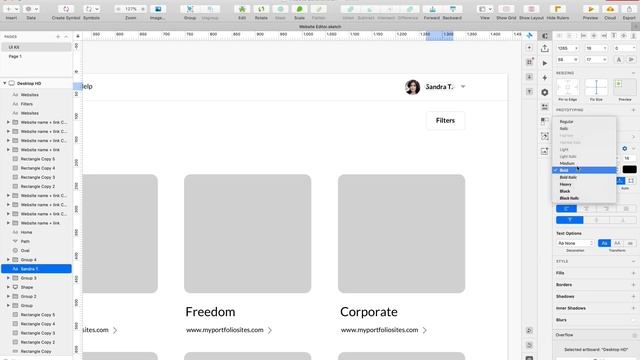Choose Bold Italic font weight
Viewport: 640px width, 360px height.
coord(584,177)
